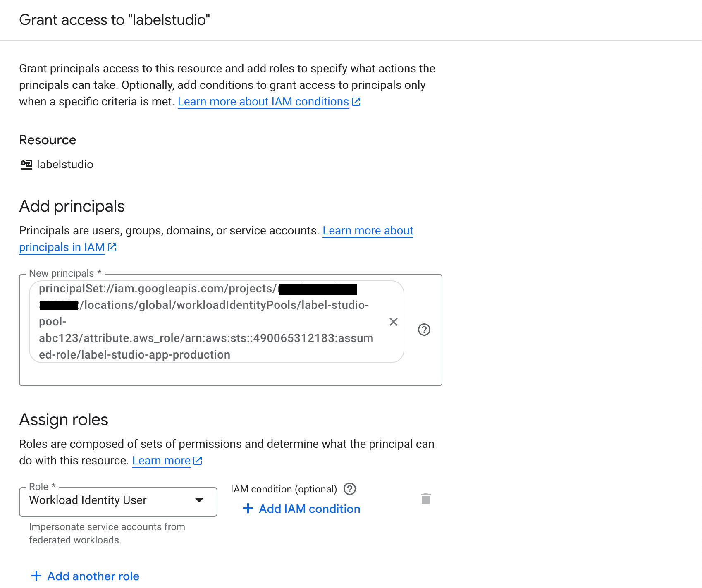Click the Grant access to labelstudio dialog title

[x=115, y=19]
